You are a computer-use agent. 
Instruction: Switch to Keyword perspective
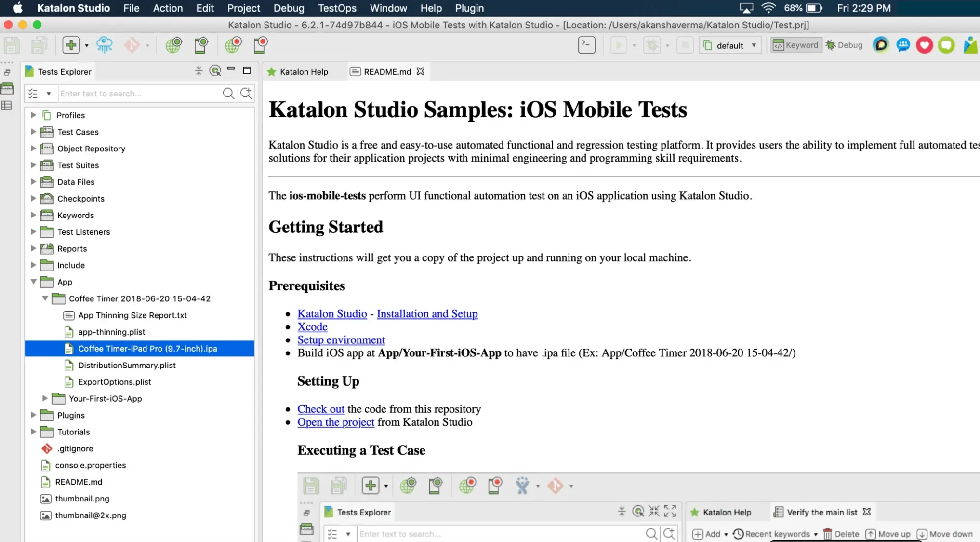795,45
